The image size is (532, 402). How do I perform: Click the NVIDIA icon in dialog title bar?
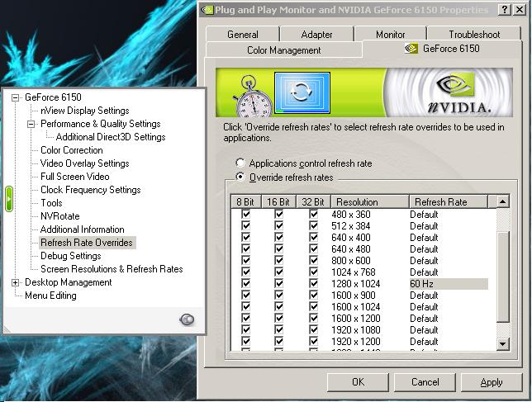tap(207, 10)
